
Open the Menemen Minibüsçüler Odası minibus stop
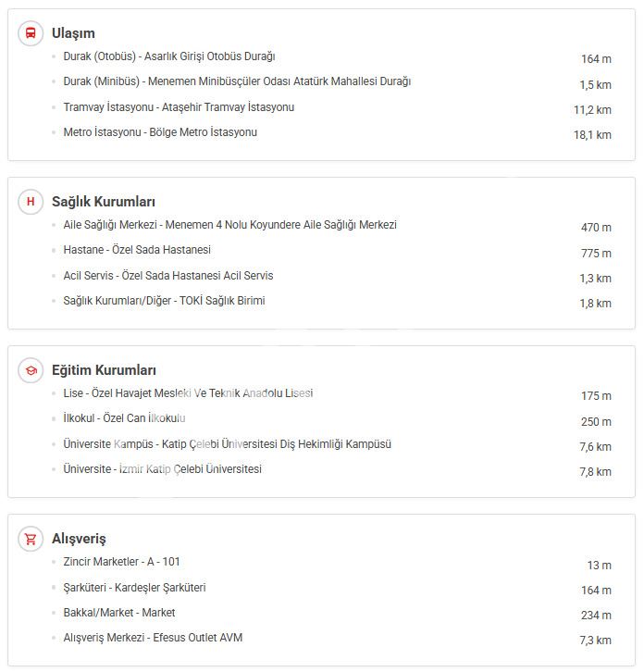pyautogui.click(x=237, y=82)
